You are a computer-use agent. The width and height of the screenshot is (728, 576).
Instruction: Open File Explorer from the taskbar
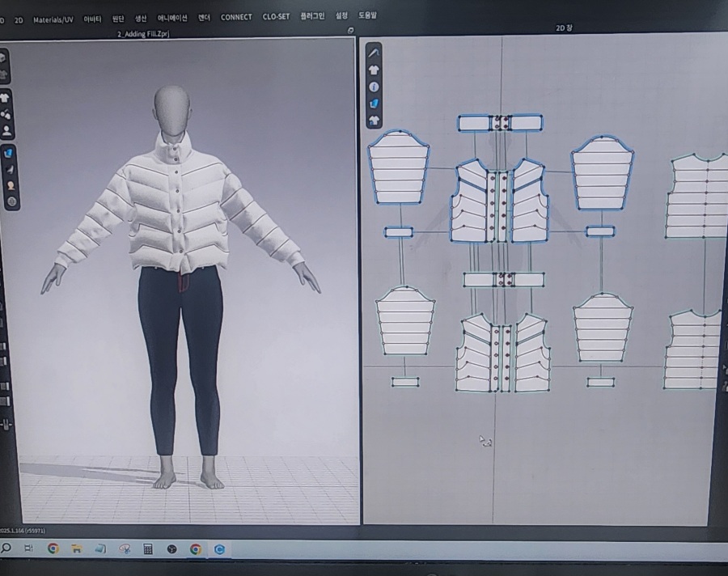click(77, 548)
